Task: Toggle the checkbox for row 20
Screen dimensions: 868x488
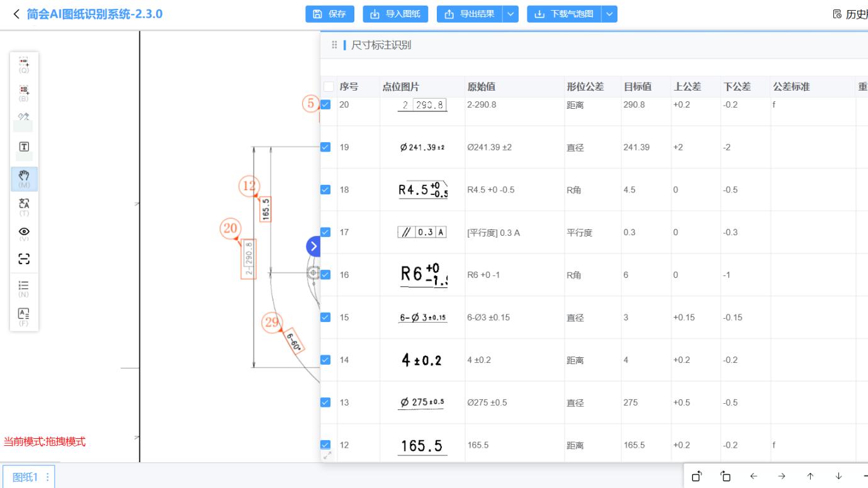Action: coord(325,104)
